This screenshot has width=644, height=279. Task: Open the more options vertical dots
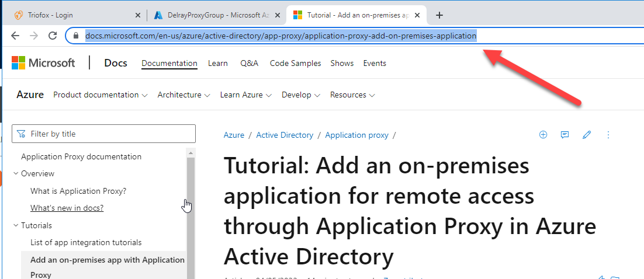click(x=608, y=135)
